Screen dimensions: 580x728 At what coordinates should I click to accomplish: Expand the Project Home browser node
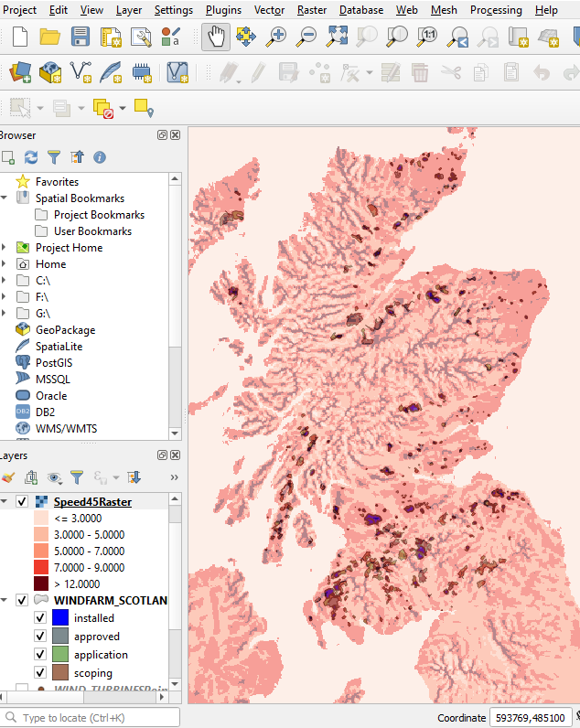click(5, 248)
